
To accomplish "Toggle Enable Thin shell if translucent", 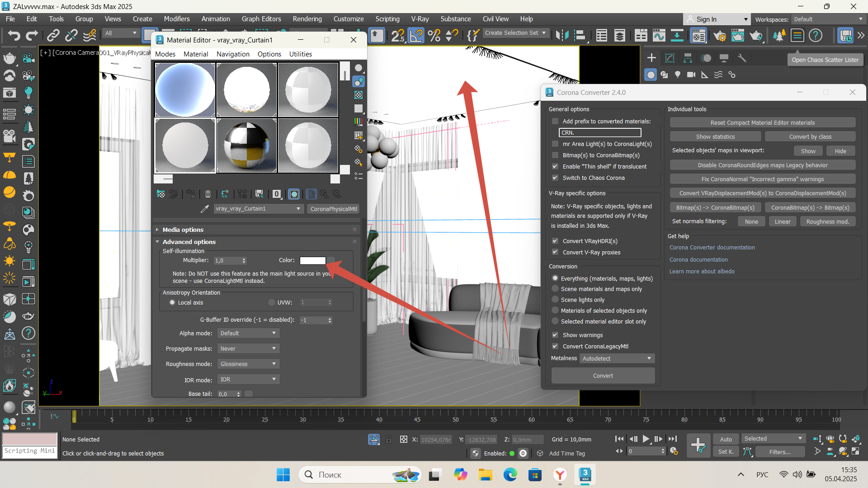I will click(555, 166).
